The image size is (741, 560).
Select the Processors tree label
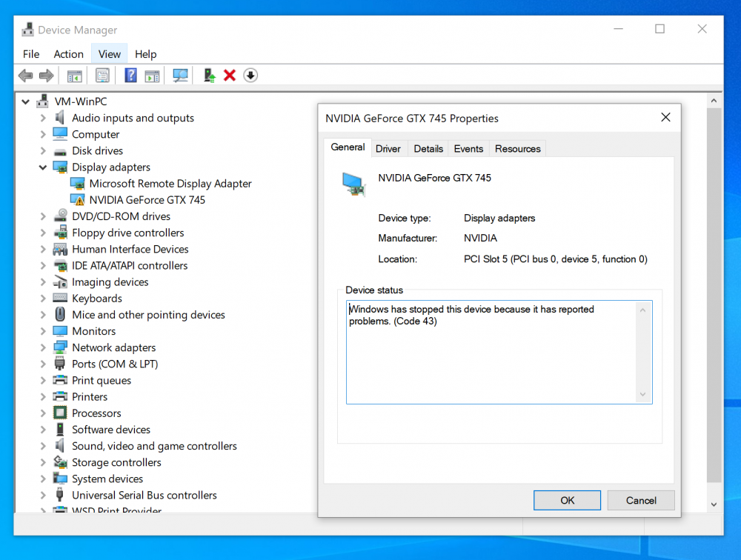(96, 413)
